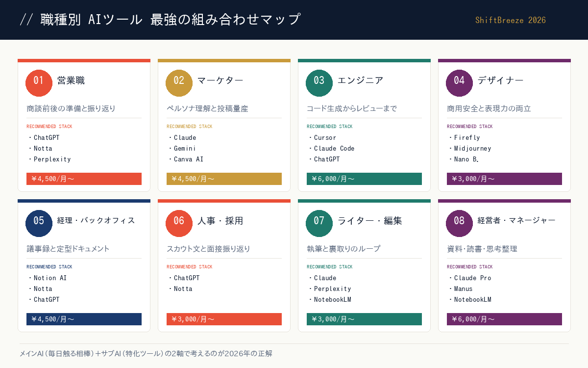Click the subtitle 議事録と定型ドキュメント
This screenshot has height=368, width=588.
68,249
